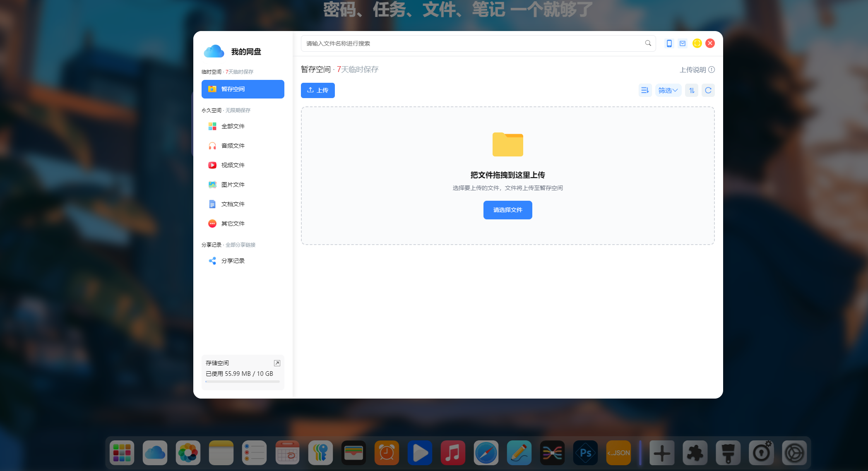This screenshot has height=471, width=868.
Task: Open 图片文件 category
Action: (233, 185)
